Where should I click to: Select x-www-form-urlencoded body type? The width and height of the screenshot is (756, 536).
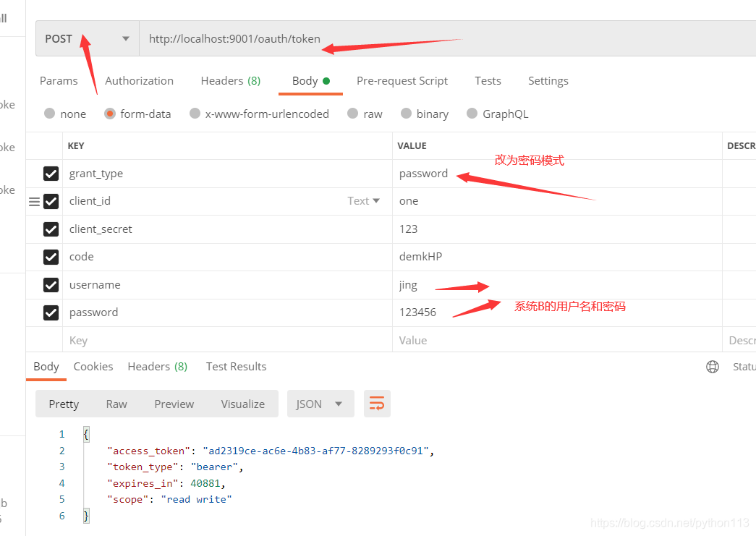(195, 114)
